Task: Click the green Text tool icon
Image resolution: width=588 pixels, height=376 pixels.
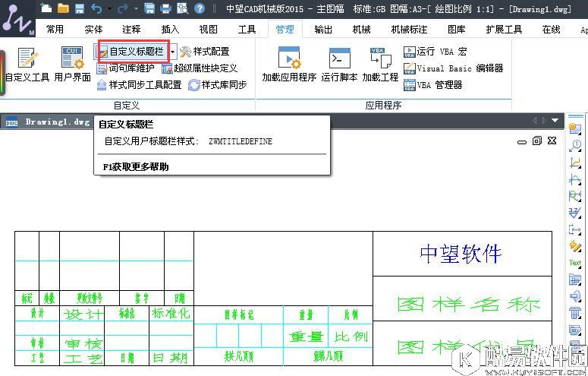Action: click(575, 263)
